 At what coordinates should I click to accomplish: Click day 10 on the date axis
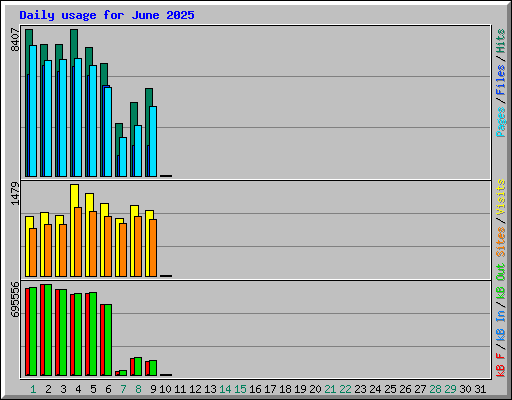(165, 389)
